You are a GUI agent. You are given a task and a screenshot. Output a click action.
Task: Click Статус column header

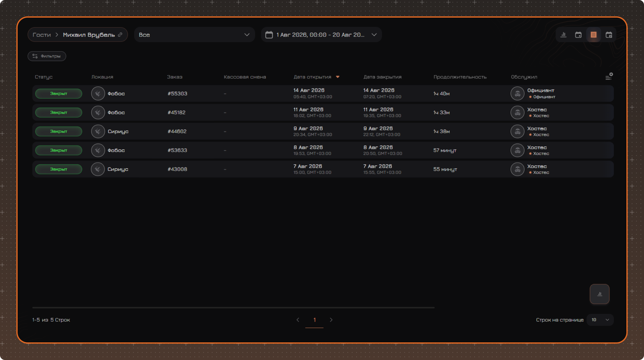click(44, 77)
